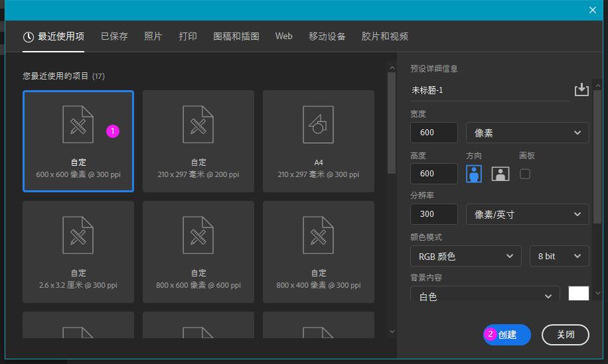The height and width of the screenshot is (364, 608).
Task: Select the A4 210 x 297 毫米 preset
Action: pos(319,141)
